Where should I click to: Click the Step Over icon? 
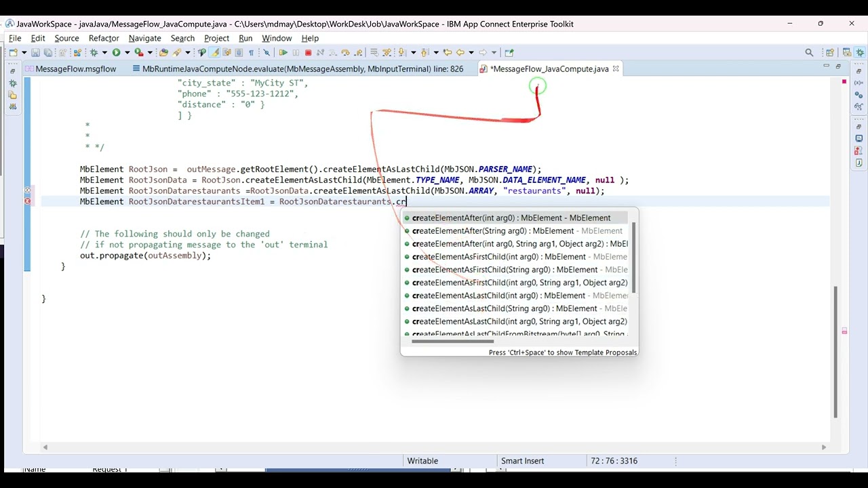(345, 52)
